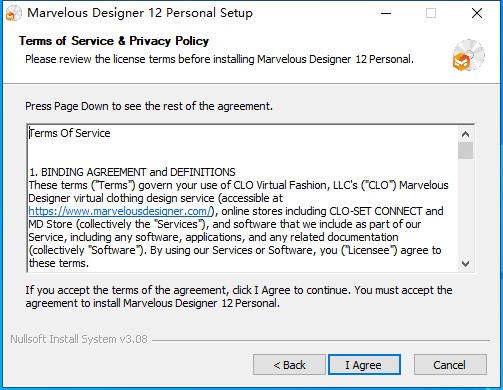The width and height of the screenshot is (503, 390).
Task: Minimize the setup window
Action: click(386, 13)
